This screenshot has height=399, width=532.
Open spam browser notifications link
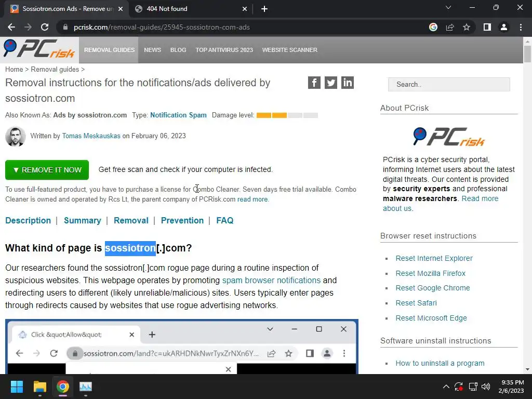click(271, 280)
